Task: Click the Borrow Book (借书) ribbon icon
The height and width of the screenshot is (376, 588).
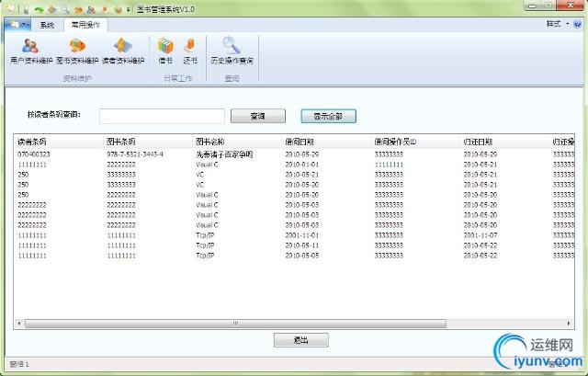Action: click(165, 51)
